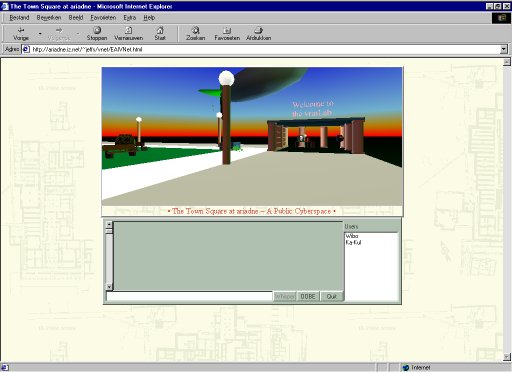The width and height of the screenshot is (512, 372).
Task: Click the page icon in address bar
Action: tap(26, 49)
